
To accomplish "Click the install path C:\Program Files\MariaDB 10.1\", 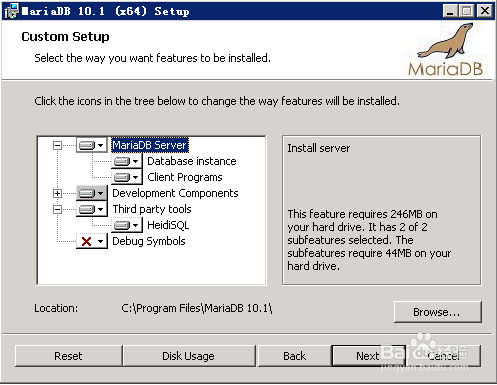I will point(197,308).
